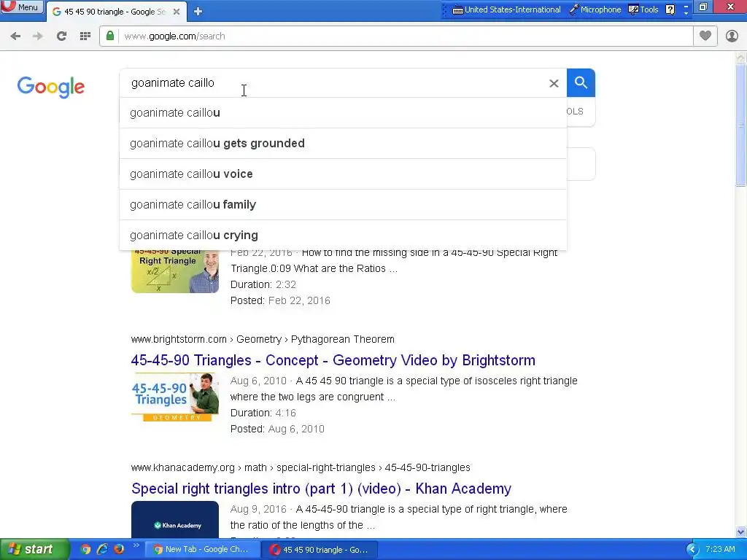The image size is (747, 560).
Task: Open the Windows start button
Action: (34, 550)
